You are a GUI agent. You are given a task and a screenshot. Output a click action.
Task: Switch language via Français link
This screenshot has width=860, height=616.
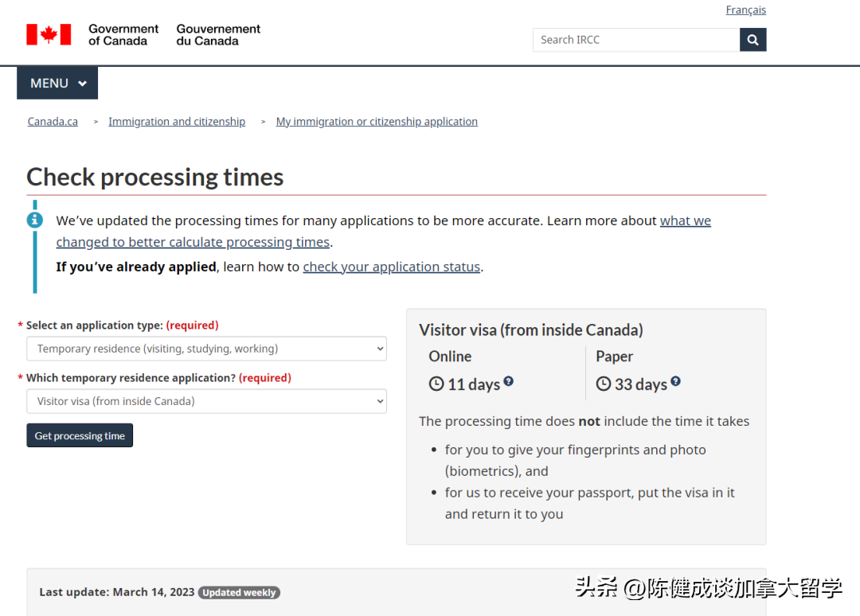click(745, 10)
